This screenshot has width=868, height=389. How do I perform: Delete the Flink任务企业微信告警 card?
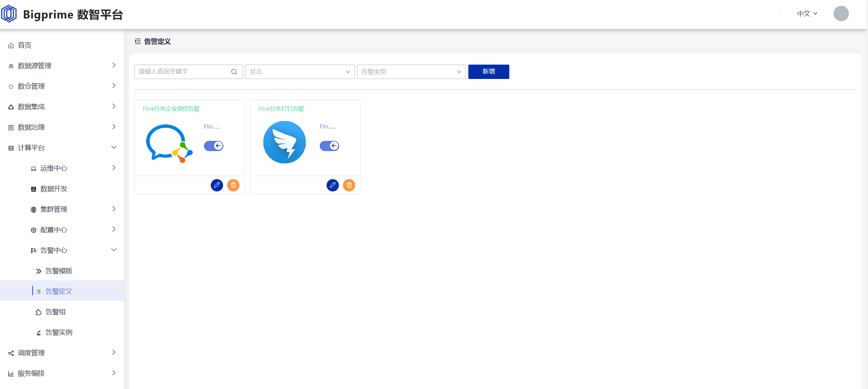[233, 185]
